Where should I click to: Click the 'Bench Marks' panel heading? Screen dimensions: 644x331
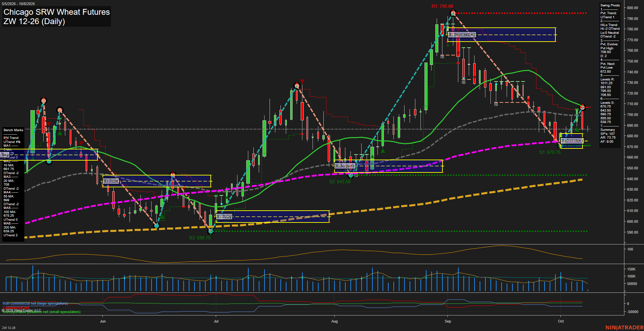14,130
